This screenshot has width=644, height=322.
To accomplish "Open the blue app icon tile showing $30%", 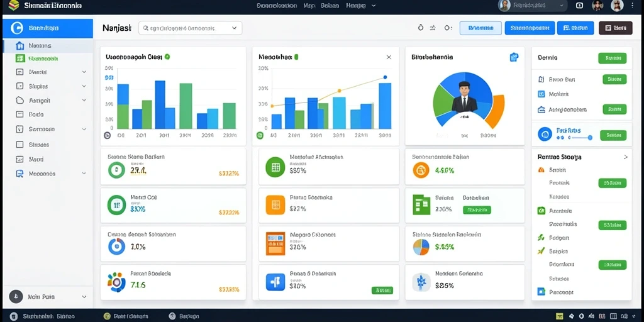I will coord(275,282).
